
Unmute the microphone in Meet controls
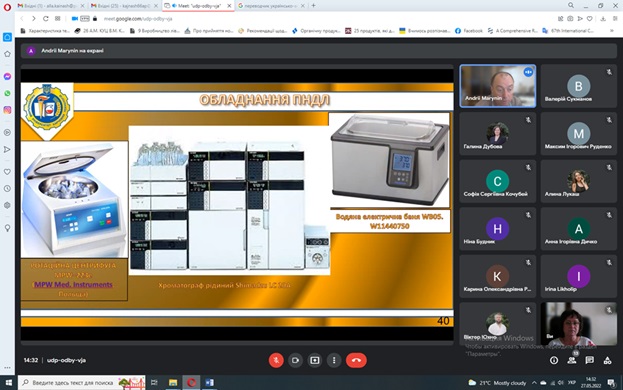pyautogui.click(x=276, y=360)
